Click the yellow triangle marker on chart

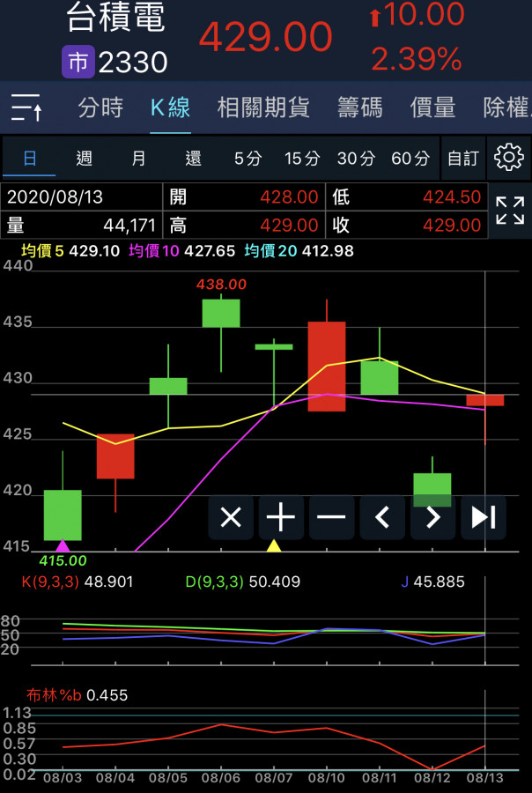tap(274, 545)
